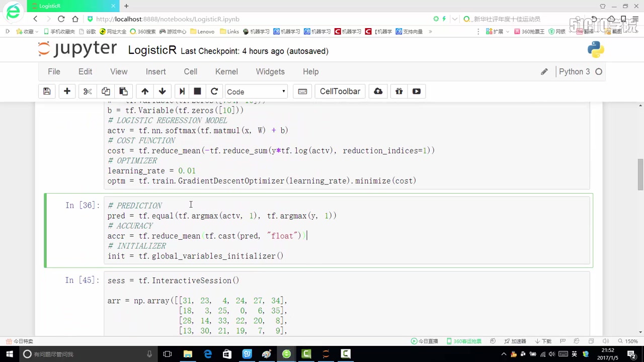Viewport: 644px width, 362px height.
Task: Toggle cell edit mode via the pencil icon
Action: point(544,71)
